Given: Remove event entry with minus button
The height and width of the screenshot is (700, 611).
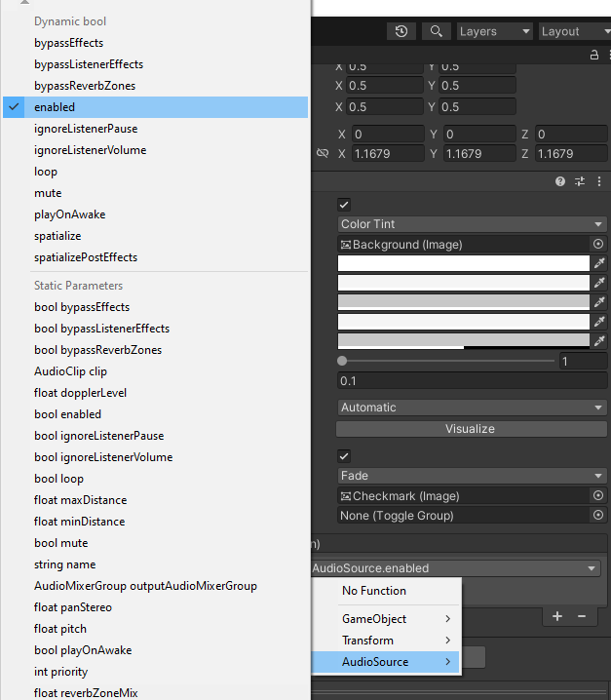Looking at the screenshot, I should (x=582, y=616).
